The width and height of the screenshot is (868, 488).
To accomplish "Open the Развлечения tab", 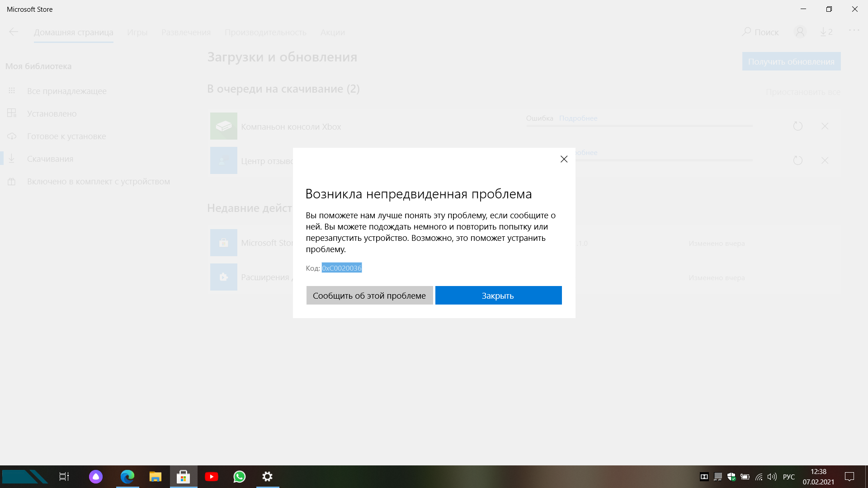I will (x=186, y=33).
